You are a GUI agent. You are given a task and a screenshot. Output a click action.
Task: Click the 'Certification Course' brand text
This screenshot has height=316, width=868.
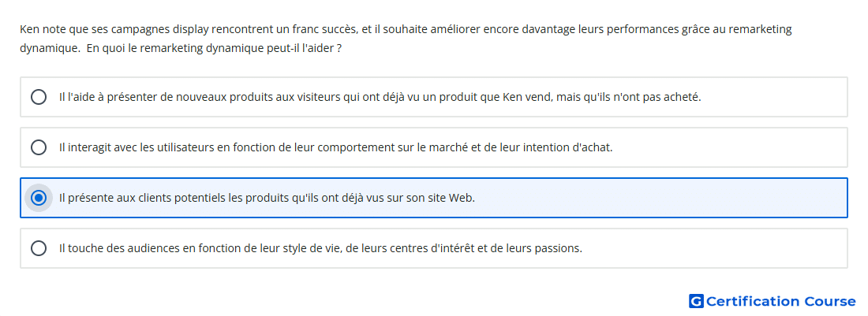pyautogui.click(x=780, y=301)
